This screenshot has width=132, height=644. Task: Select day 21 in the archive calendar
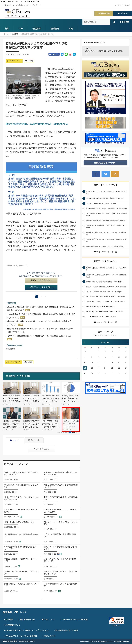pyautogui.click(x=85, y=368)
